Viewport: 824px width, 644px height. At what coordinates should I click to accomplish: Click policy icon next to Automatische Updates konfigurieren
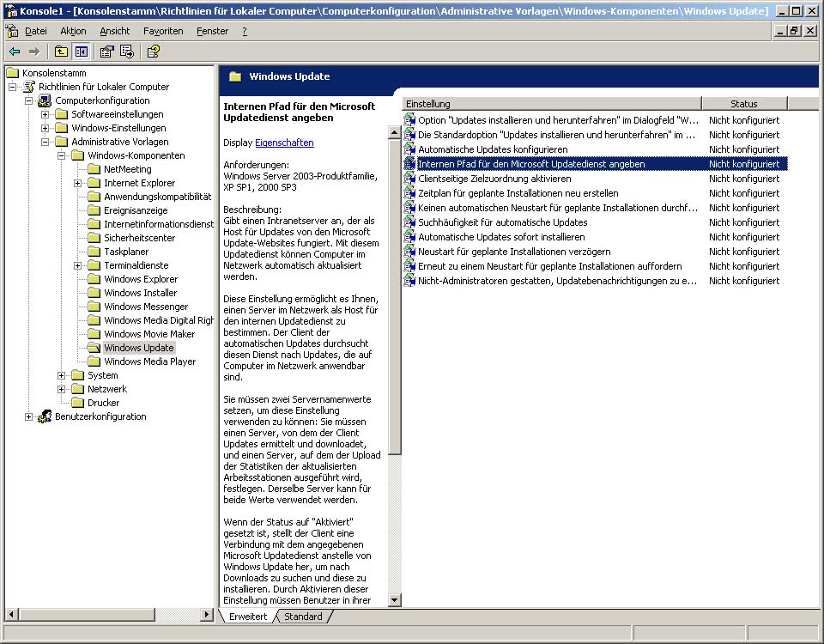(409, 149)
